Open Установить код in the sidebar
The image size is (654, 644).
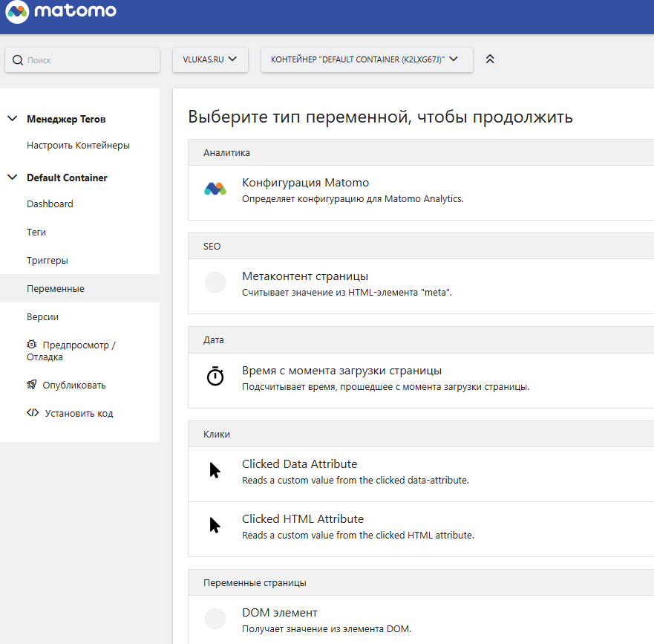pyautogui.click(x=78, y=414)
